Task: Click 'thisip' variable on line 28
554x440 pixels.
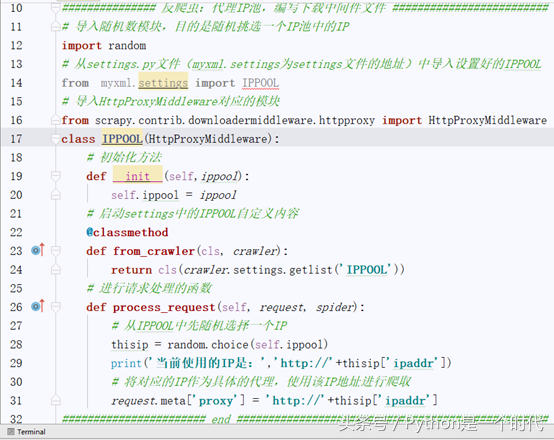Action: point(130,345)
